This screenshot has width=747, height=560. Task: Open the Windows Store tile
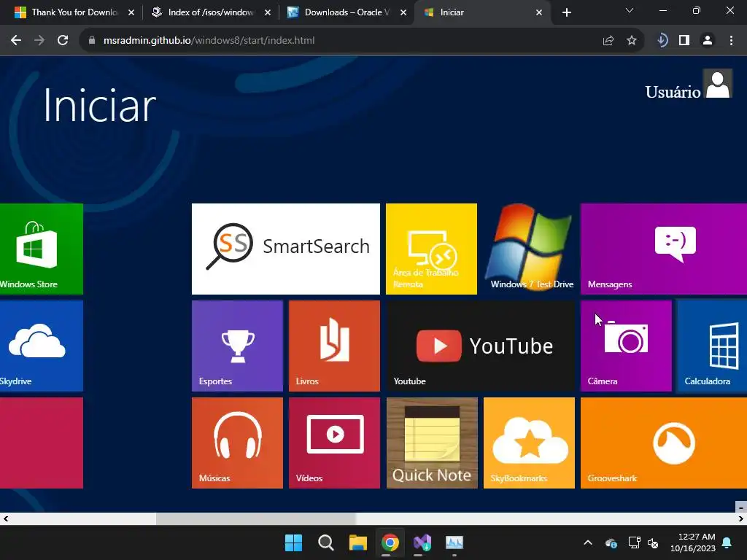tap(42, 249)
